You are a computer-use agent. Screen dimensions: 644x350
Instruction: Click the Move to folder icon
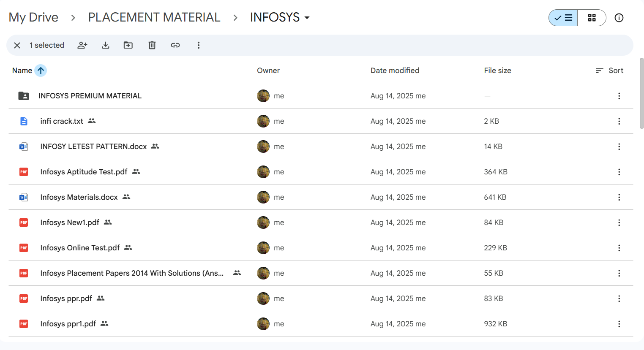(x=128, y=45)
